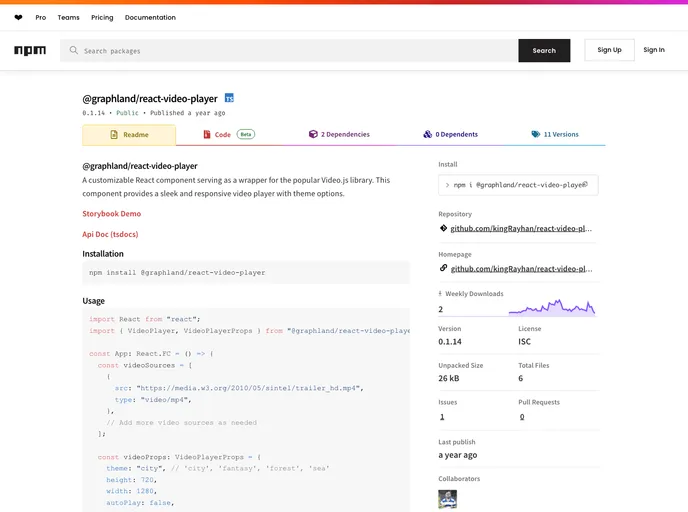Click the Beta badge on Code tab
Viewport: 688px width, 512px height.
246,134
